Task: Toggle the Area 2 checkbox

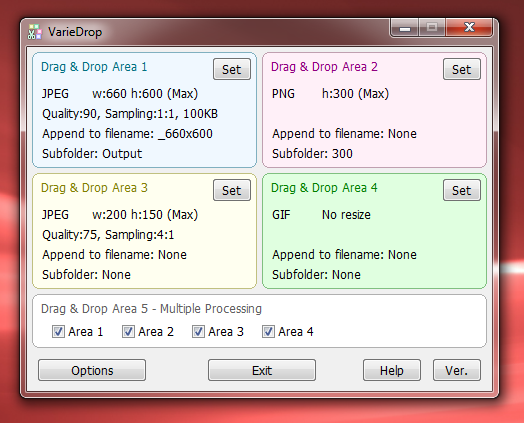Action: 128,332
